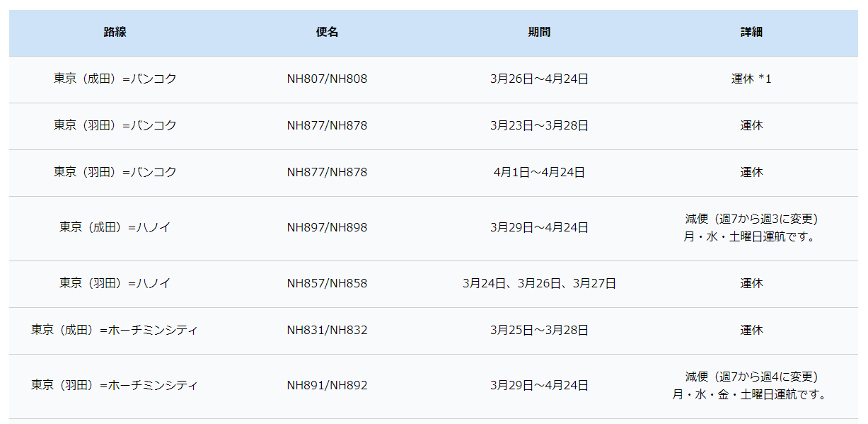
Task: Click the 路線 column header
Action: (x=115, y=32)
